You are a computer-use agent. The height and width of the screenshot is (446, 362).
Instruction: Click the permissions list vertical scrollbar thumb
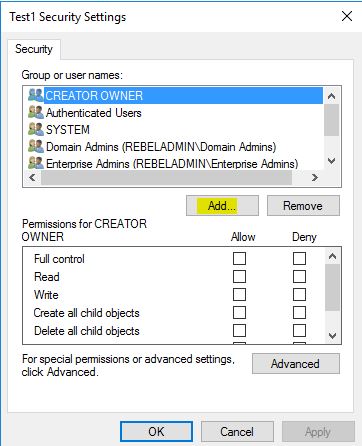point(332,287)
